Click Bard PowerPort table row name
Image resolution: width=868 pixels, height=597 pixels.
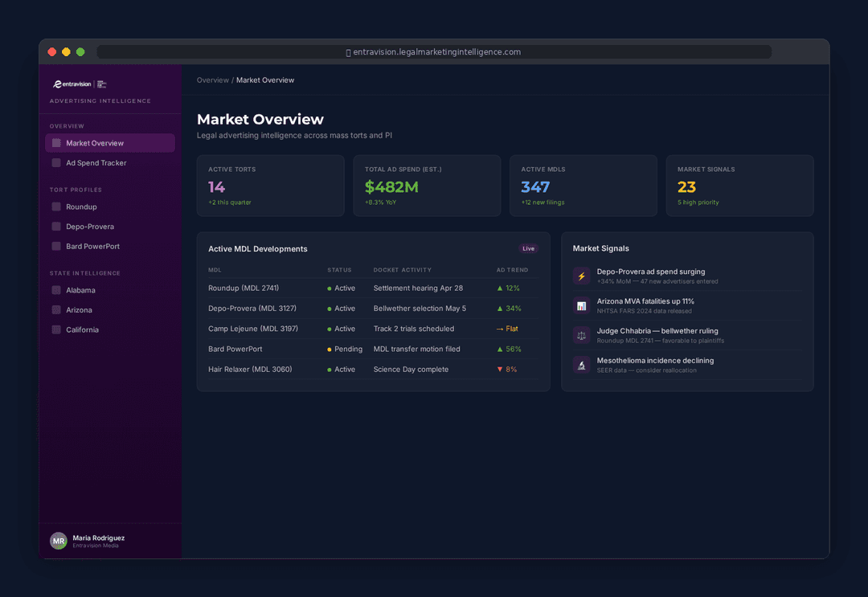coord(235,350)
